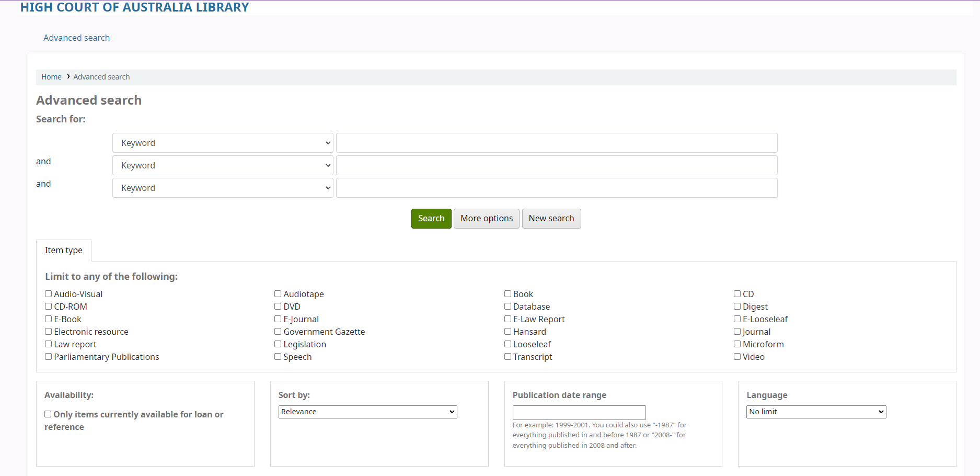The height and width of the screenshot is (476, 980).
Task: Click the More options button
Action: (x=487, y=219)
